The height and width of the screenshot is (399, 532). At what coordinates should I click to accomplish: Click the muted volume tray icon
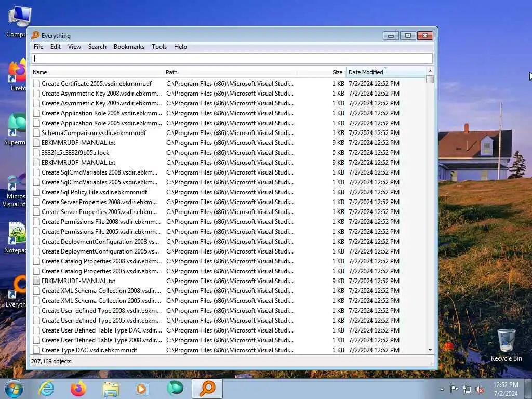click(x=480, y=390)
